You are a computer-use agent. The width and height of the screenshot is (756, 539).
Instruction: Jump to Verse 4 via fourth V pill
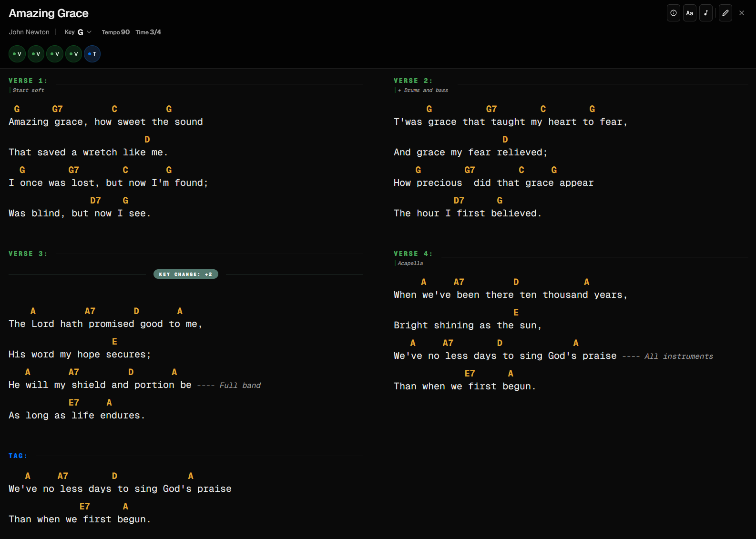74,54
